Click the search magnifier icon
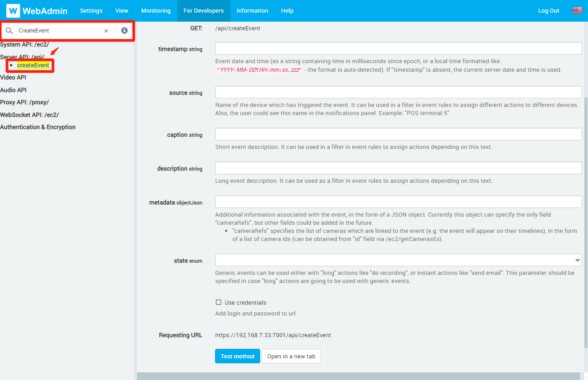Viewport: 588px width, 380px height. (9, 31)
